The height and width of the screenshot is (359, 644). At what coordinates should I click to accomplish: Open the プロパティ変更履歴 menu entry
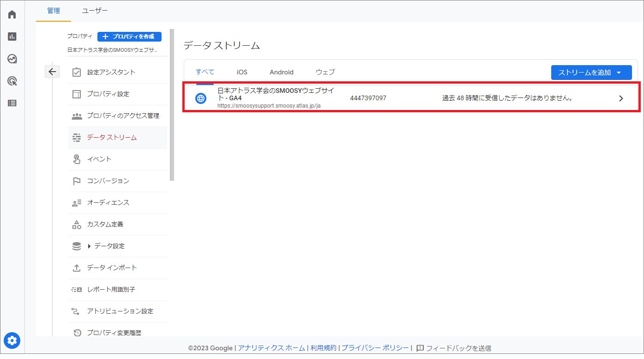(114, 333)
